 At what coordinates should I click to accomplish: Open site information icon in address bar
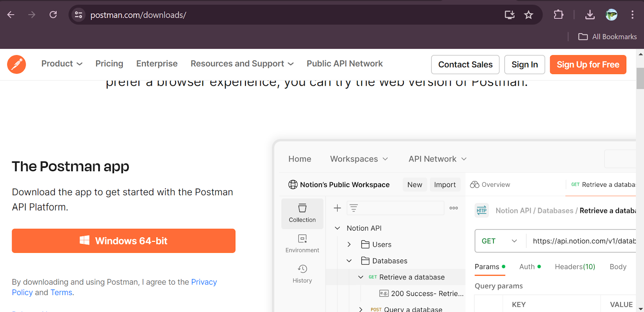click(78, 15)
